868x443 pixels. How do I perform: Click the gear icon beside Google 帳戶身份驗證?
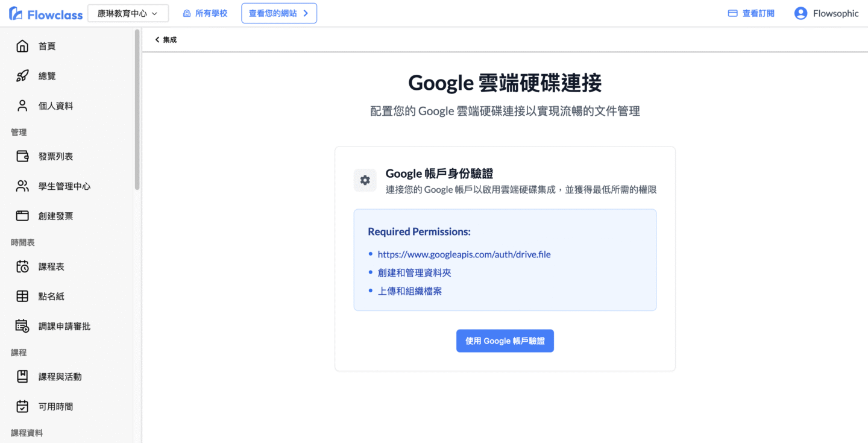coord(365,180)
